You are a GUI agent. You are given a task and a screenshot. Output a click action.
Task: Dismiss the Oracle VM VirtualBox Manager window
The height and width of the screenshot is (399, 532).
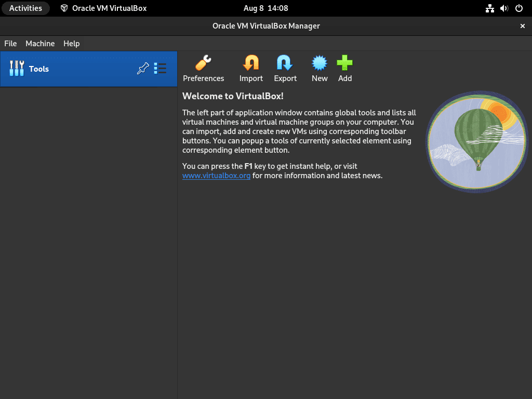(522, 25)
